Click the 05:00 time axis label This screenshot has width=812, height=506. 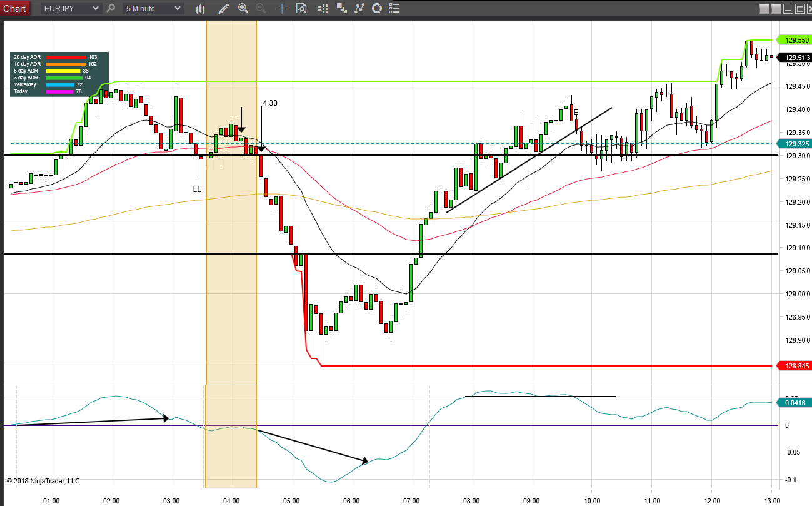291,501
